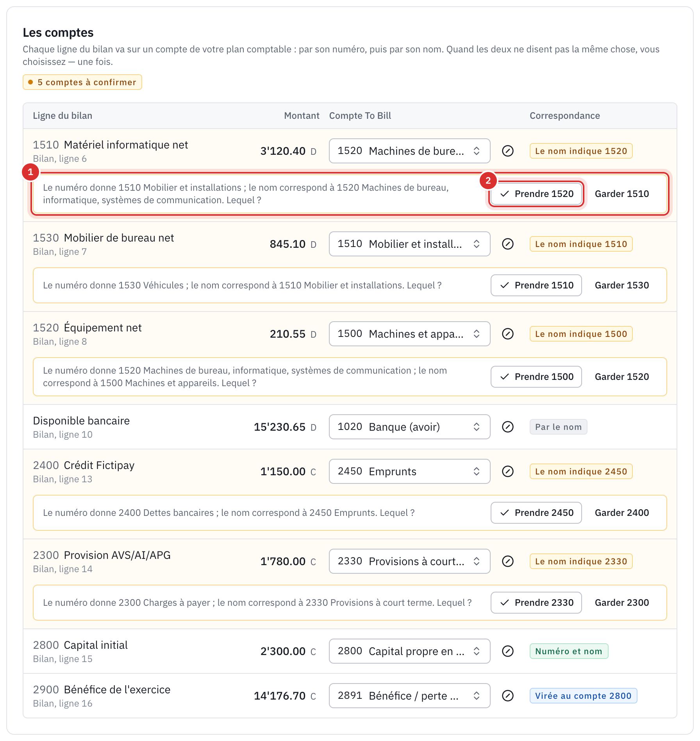Open the 1510 Mobilier et install... account dropdown
The height and width of the screenshot is (741, 700).
pos(409,244)
